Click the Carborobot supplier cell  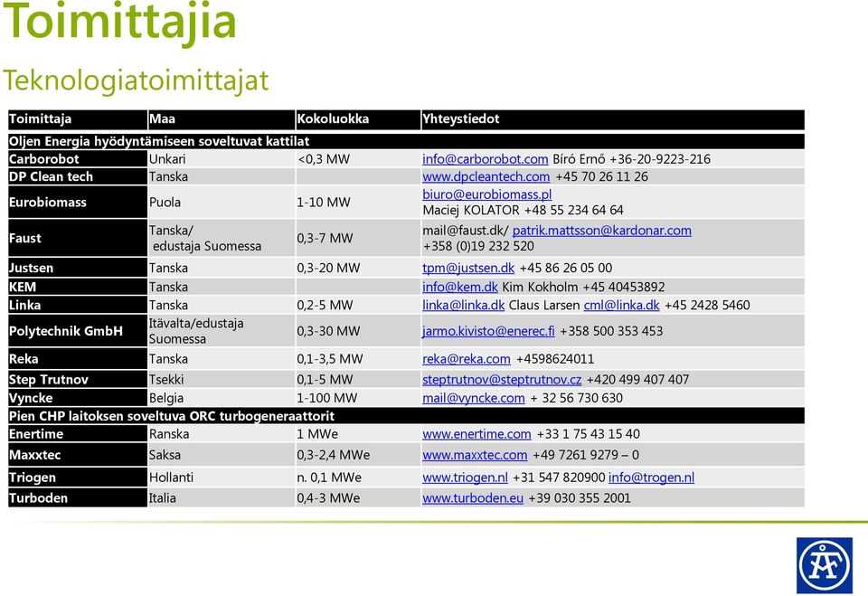[78, 159]
